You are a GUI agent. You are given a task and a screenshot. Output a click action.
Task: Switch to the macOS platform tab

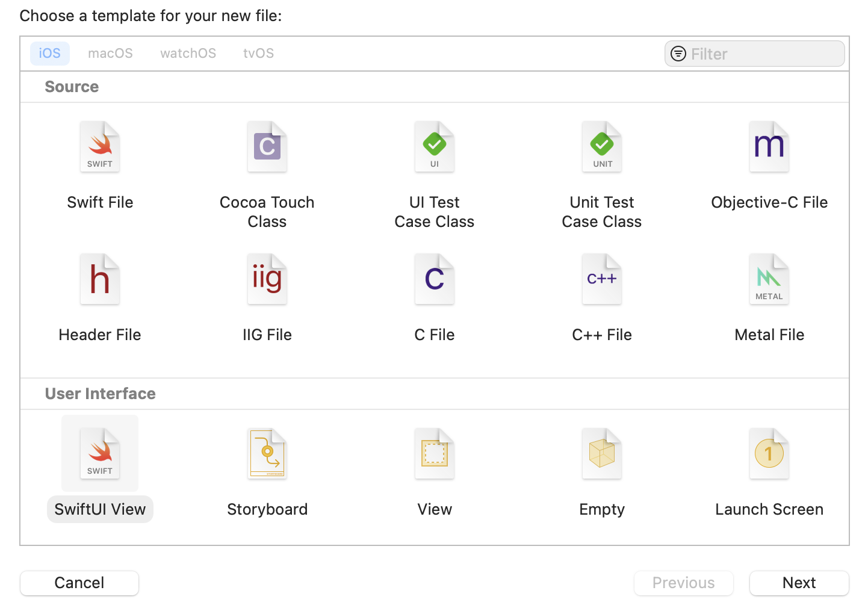(x=110, y=54)
